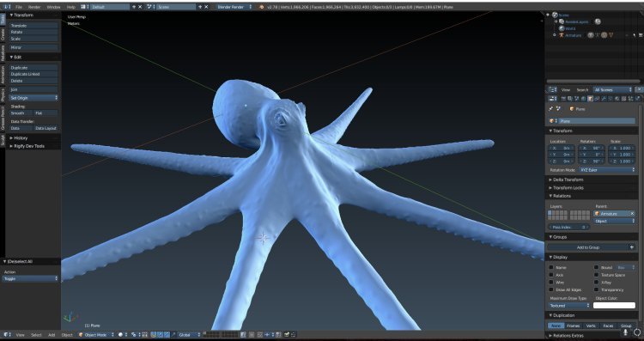Click the Add to Group plus icon

[632, 247]
